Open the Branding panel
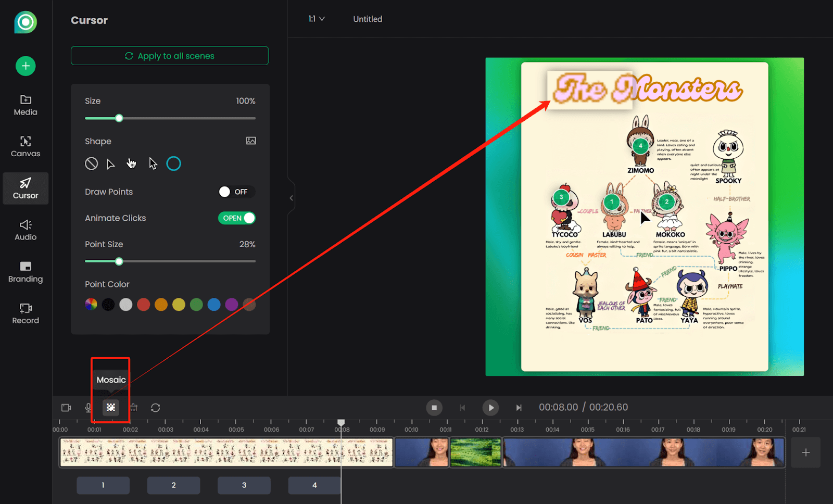Image resolution: width=833 pixels, height=504 pixels. [x=26, y=272]
